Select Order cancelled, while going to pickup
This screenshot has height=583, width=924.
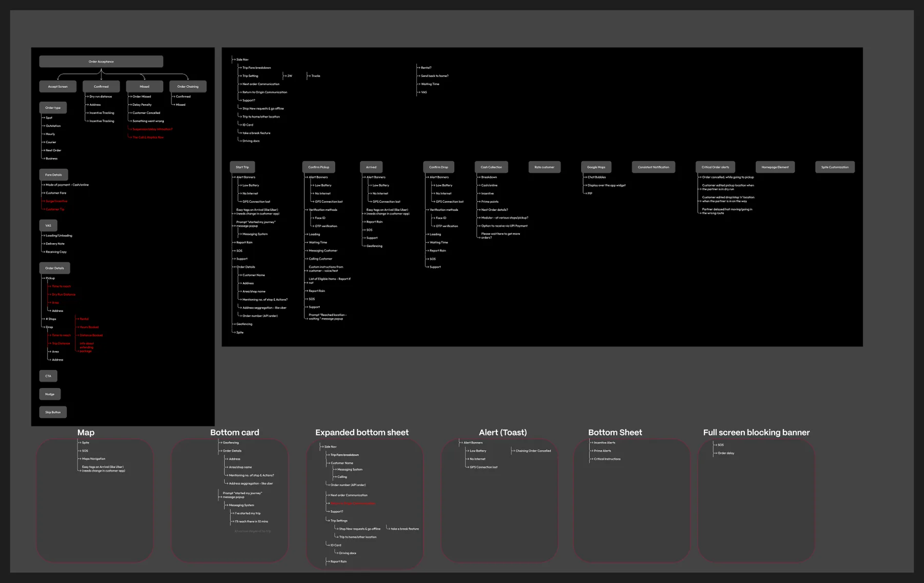coord(728,177)
